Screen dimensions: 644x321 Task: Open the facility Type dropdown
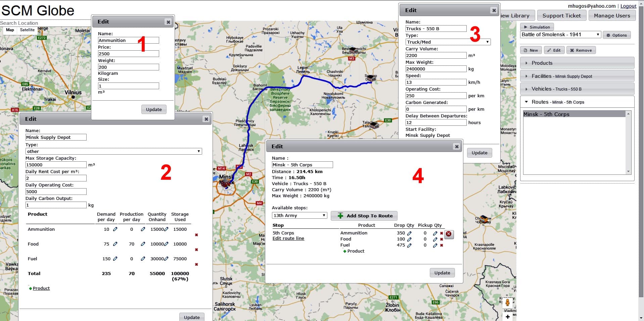114,151
